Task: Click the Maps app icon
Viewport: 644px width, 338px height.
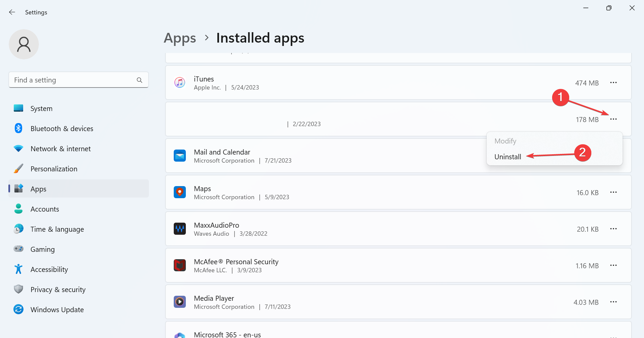Action: [x=180, y=192]
